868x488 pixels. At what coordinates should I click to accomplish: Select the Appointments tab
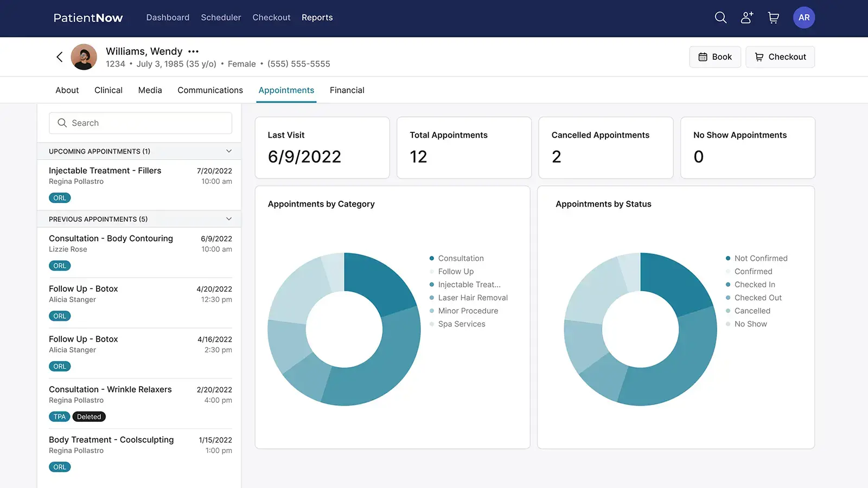pos(286,90)
